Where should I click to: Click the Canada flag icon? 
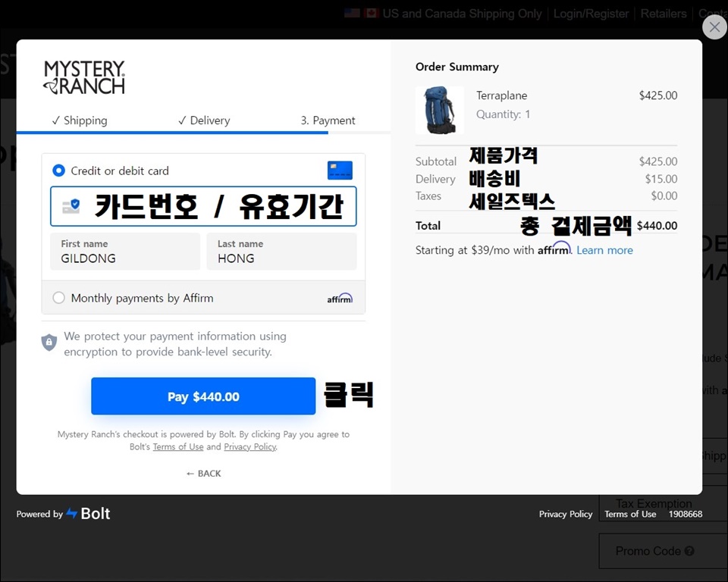click(371, 13)
